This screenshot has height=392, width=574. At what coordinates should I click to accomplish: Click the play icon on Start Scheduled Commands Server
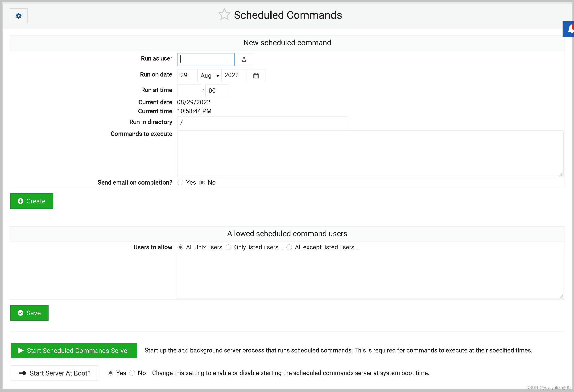click(21, 350)
